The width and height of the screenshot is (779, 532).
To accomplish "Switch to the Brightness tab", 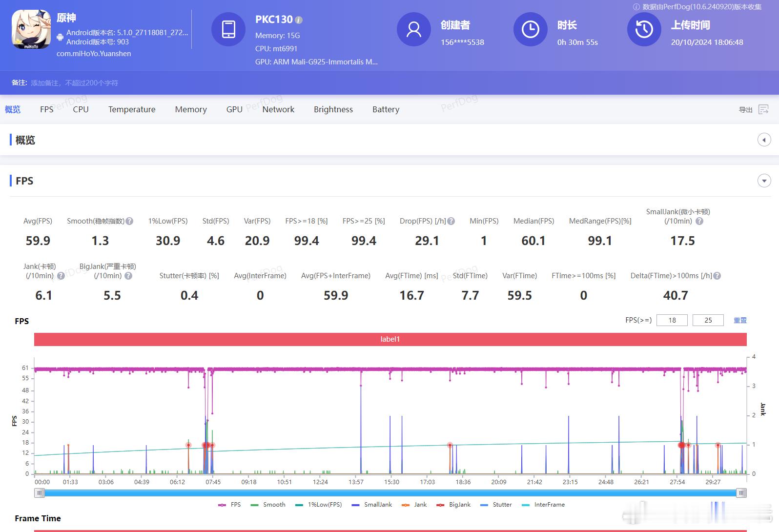I will [x=333, y=109].
